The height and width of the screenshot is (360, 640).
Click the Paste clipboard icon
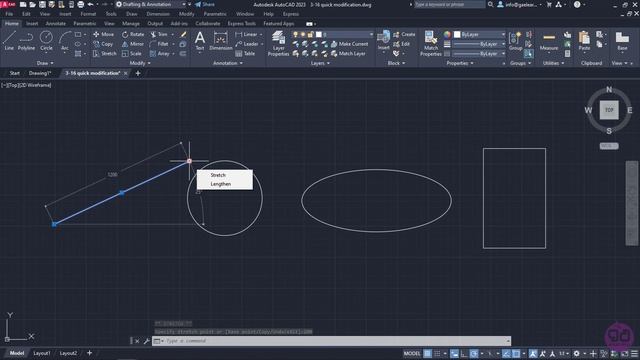(x=584, y=41)
